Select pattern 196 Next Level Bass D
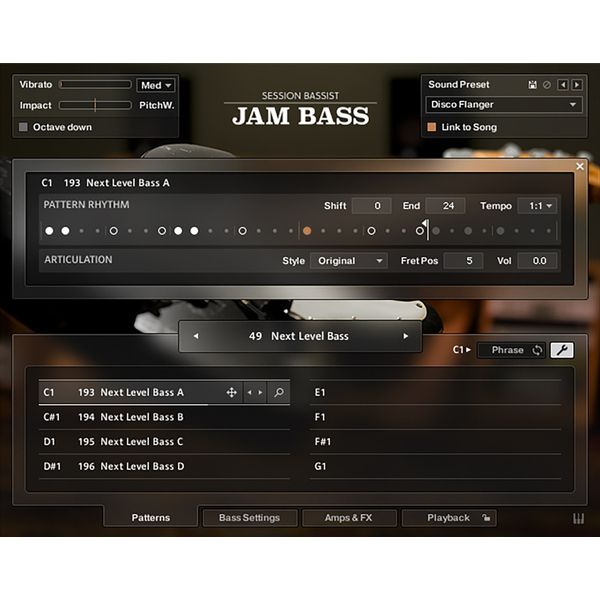The width and height of the screenshot is (600, 600). pos(165,466)
